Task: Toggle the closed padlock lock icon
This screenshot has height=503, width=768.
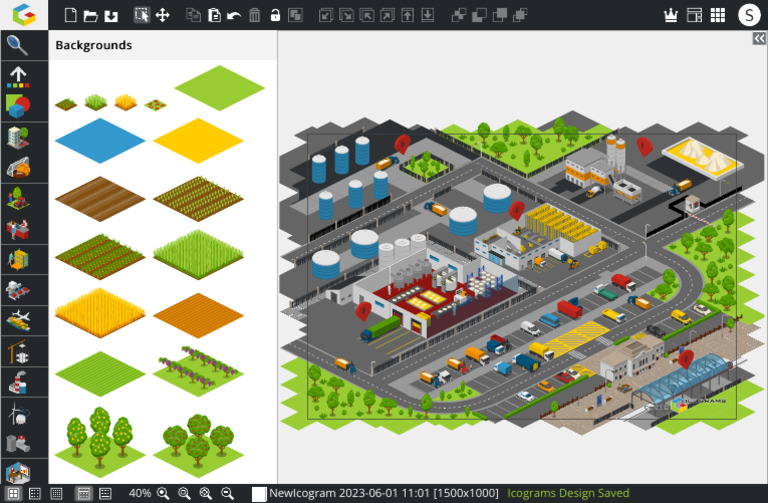Action: point(275,15)
